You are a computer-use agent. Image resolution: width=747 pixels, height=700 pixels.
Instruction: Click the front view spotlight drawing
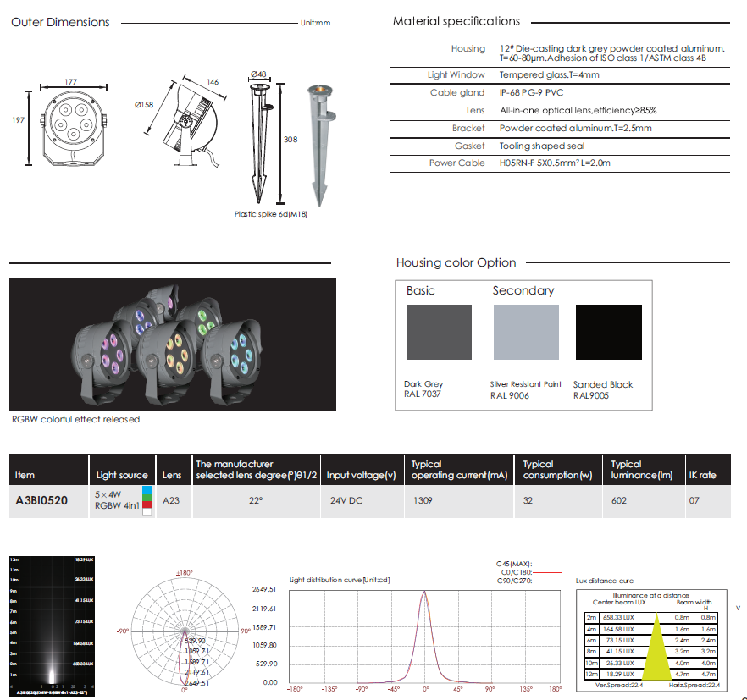tap(71, 128)
